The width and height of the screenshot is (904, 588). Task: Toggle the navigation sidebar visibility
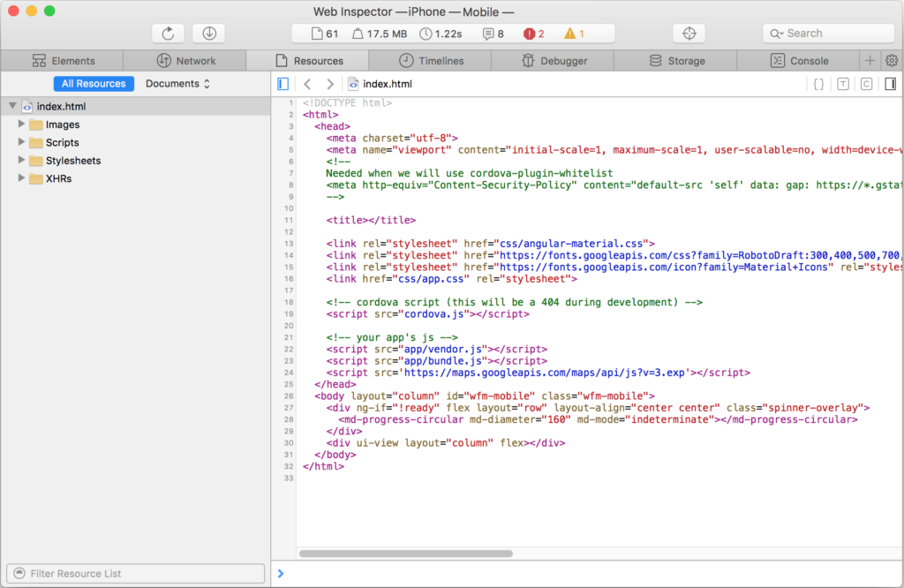(x=282, y=84)
